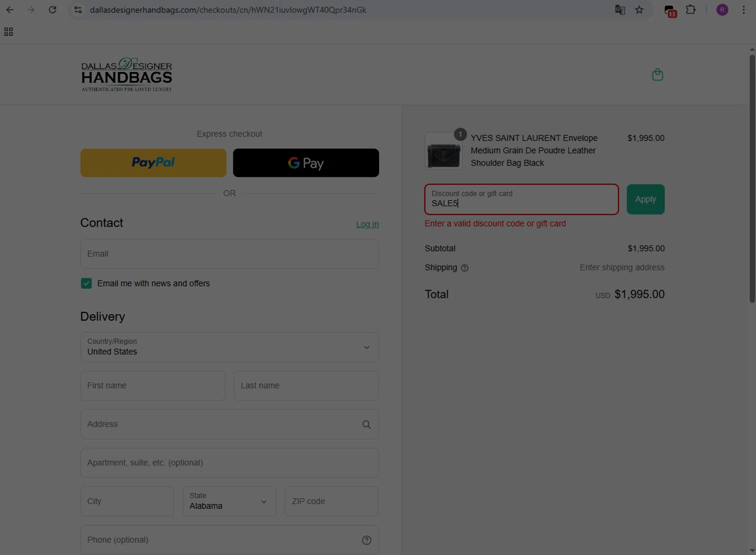
Task: Open the apps grid in bookmarks bar
Action: point(9,32)
